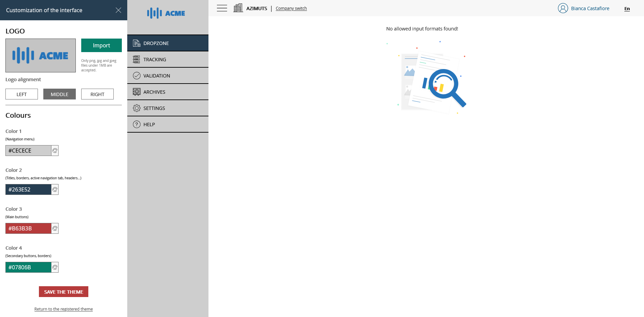Select the Tracking list icon

136,59
